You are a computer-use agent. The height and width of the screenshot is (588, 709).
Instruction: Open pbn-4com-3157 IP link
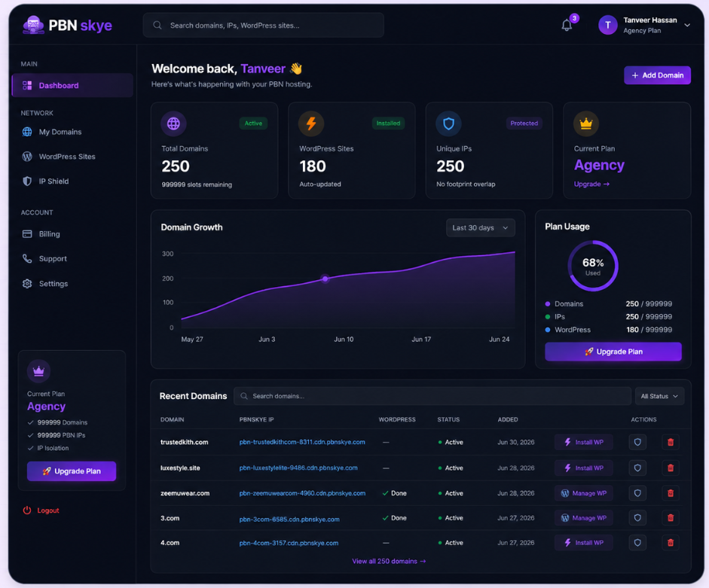(289, 543)
